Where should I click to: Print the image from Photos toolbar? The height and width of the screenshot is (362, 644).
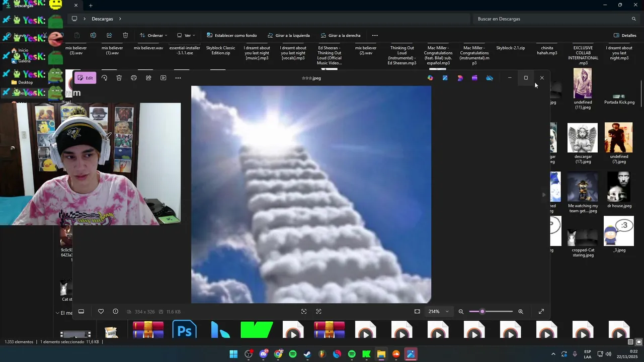[x=133, y=78]
